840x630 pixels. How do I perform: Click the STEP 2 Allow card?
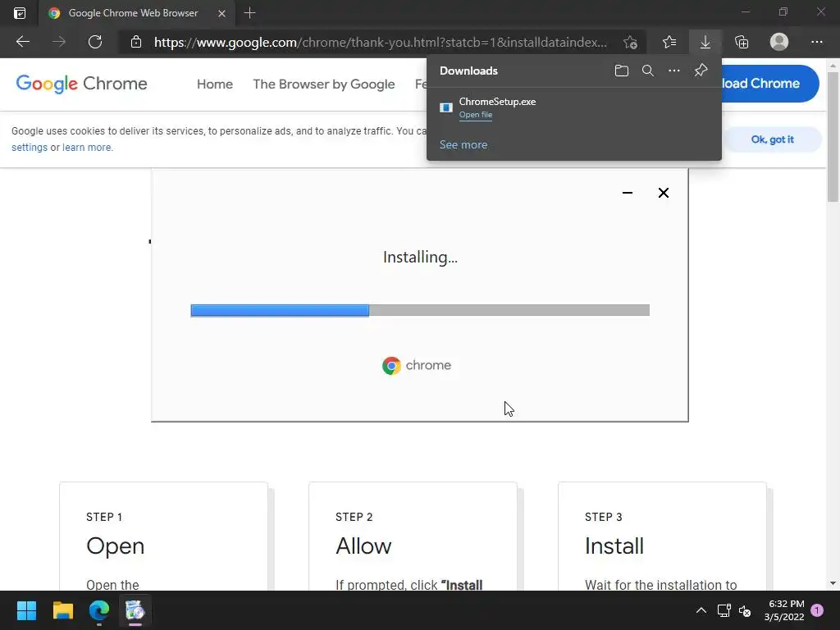413,536
